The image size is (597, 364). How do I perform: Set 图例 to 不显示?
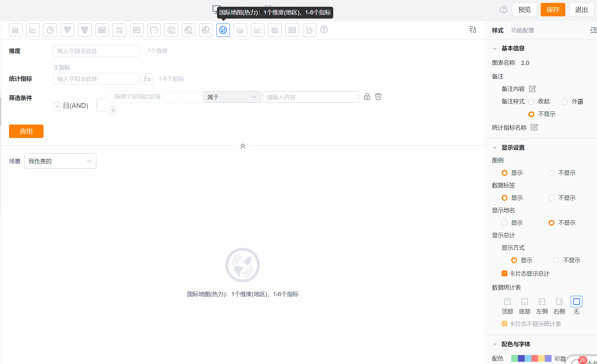click(552, 173)
